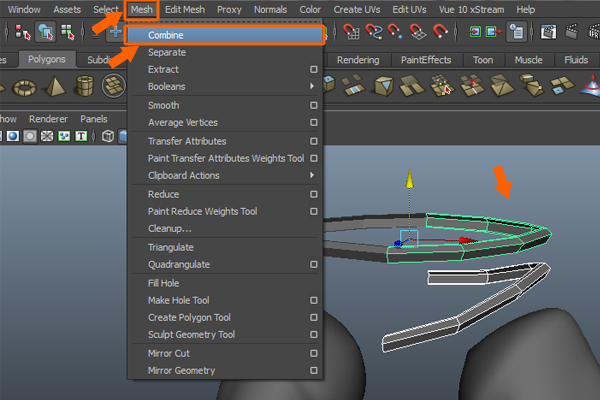
Task: Open the Edit Mesh menu
Action: click(x=185, y=9)
